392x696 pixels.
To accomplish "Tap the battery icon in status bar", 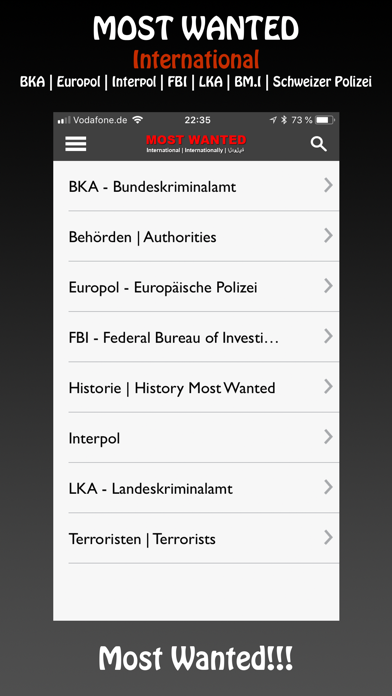I will [x=325, y=120].
